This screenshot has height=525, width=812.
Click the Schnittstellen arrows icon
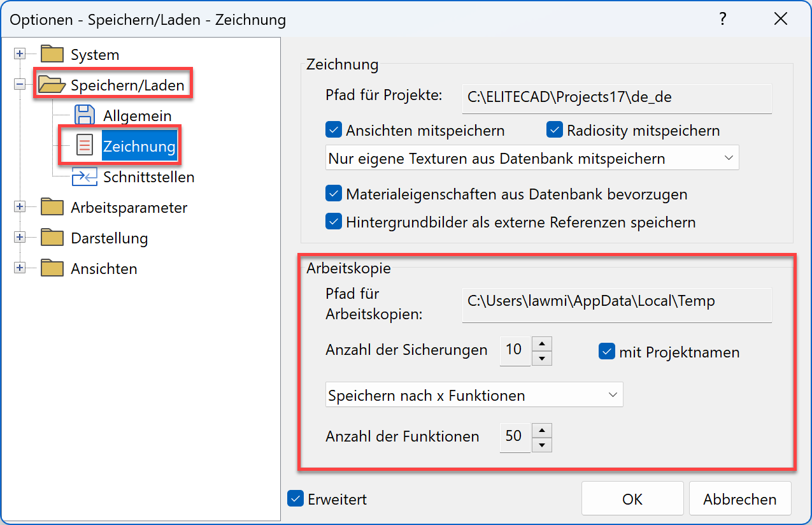[85, 176]
